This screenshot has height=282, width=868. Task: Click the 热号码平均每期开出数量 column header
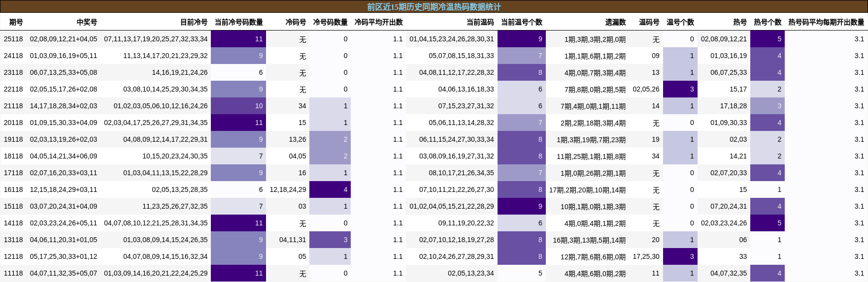click(826, 22)
